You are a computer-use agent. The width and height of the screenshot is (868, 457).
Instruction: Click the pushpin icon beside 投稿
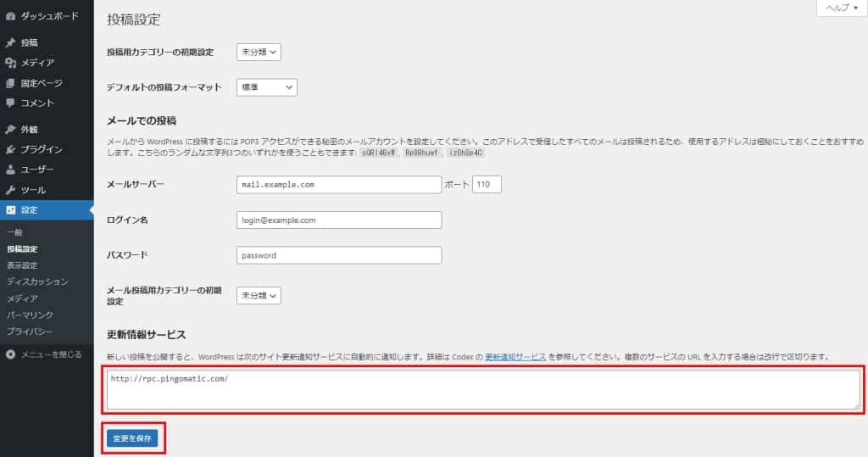tap(10, 42)
